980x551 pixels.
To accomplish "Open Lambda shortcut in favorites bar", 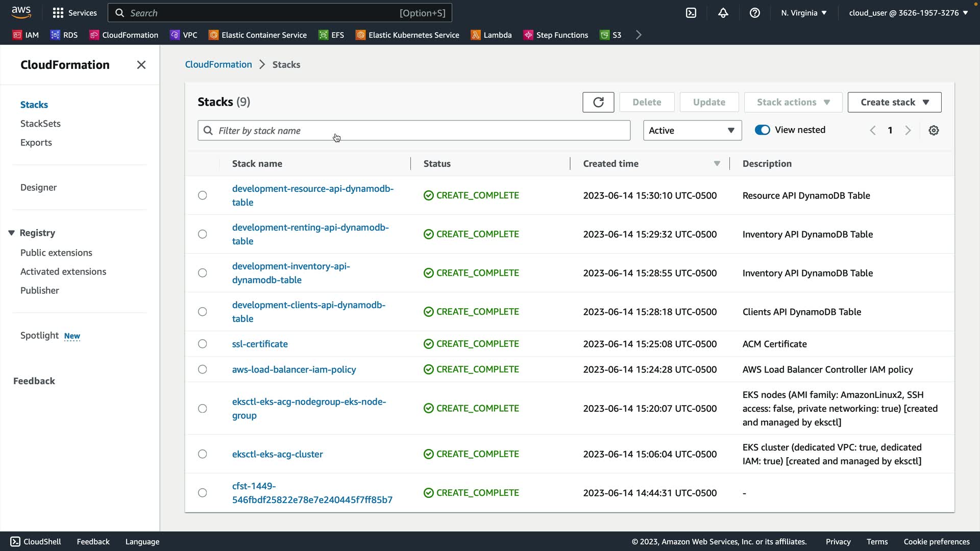I will 491,35.
